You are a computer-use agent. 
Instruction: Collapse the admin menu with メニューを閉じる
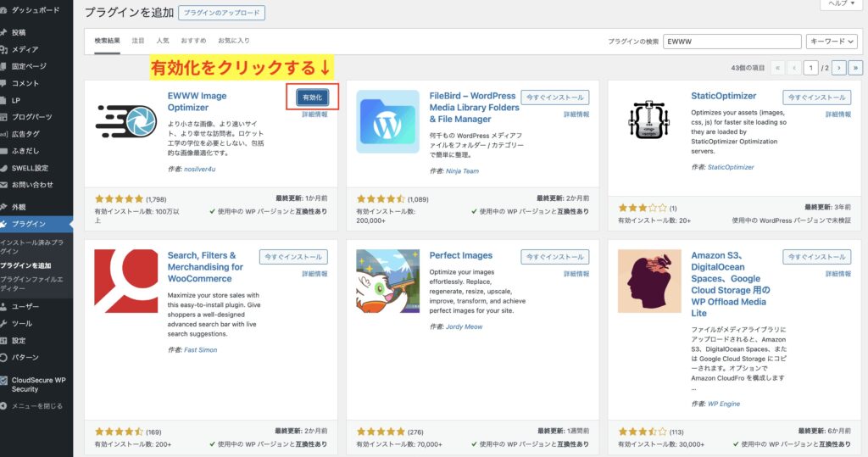pos(36,406)
